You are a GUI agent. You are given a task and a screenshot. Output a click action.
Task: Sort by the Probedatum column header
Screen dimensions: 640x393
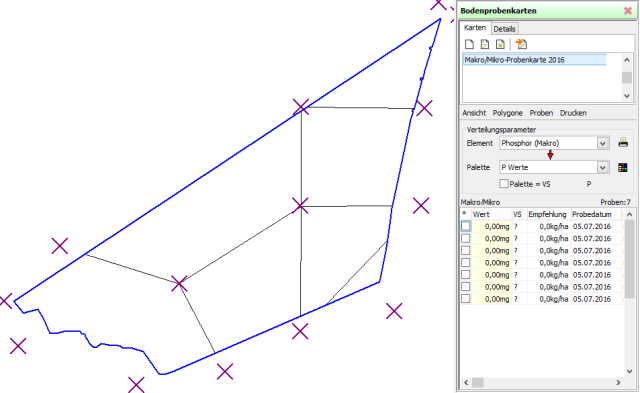(595, 214)
